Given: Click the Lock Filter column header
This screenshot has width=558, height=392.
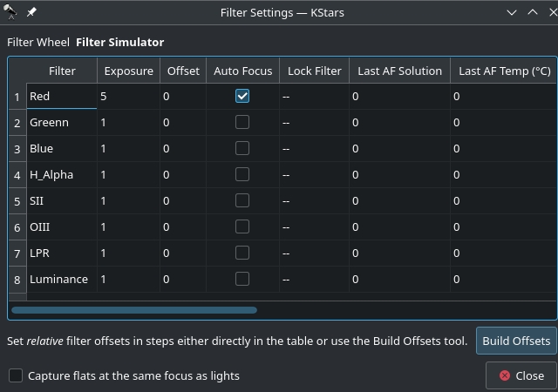Looking at the screenshot, I should pyautogui.click(x=314, y=71).
